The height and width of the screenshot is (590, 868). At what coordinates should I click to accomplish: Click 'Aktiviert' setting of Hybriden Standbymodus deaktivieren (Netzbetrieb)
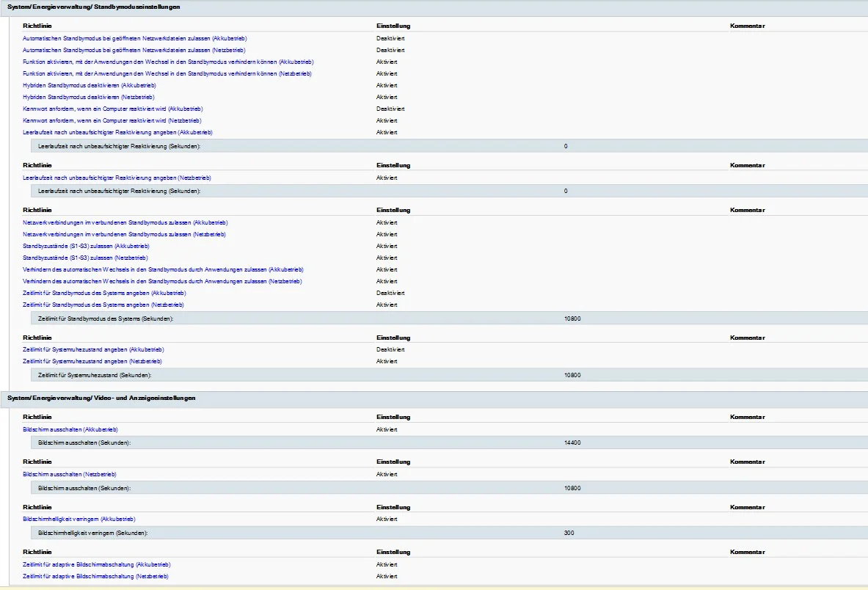pyautogui.click(x=387, y=98)
